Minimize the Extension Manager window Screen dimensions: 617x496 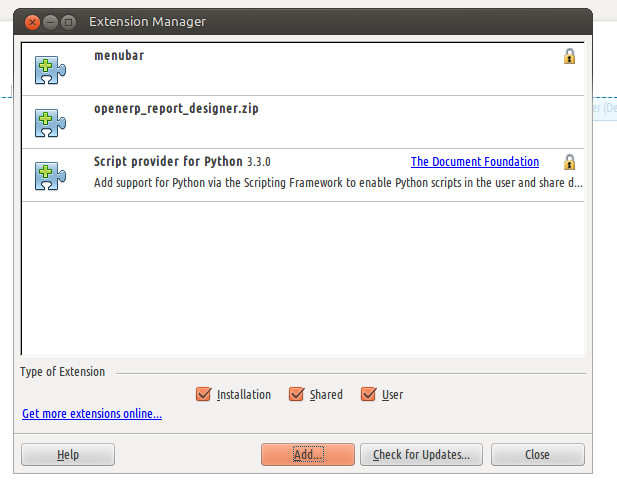click(50, 21)
